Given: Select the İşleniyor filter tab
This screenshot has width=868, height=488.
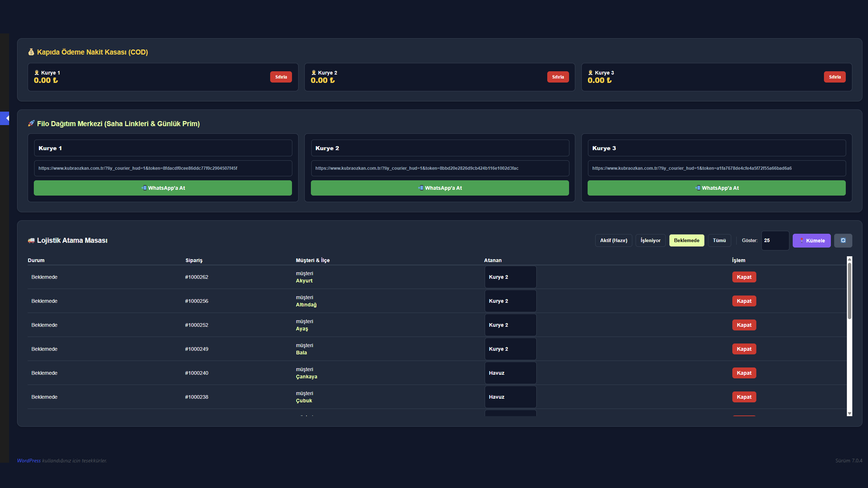Looking at the screenshot, I should pos(650,240).
